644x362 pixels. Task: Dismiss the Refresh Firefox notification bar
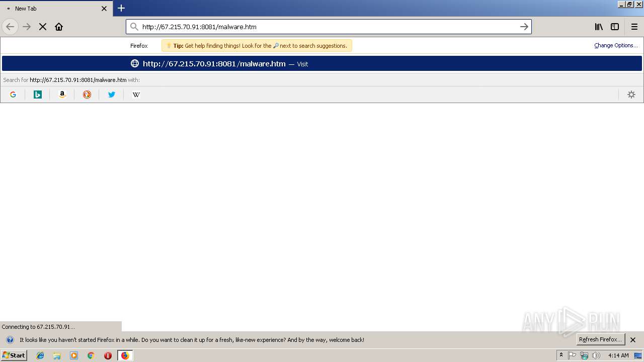(x=633, y=340)
